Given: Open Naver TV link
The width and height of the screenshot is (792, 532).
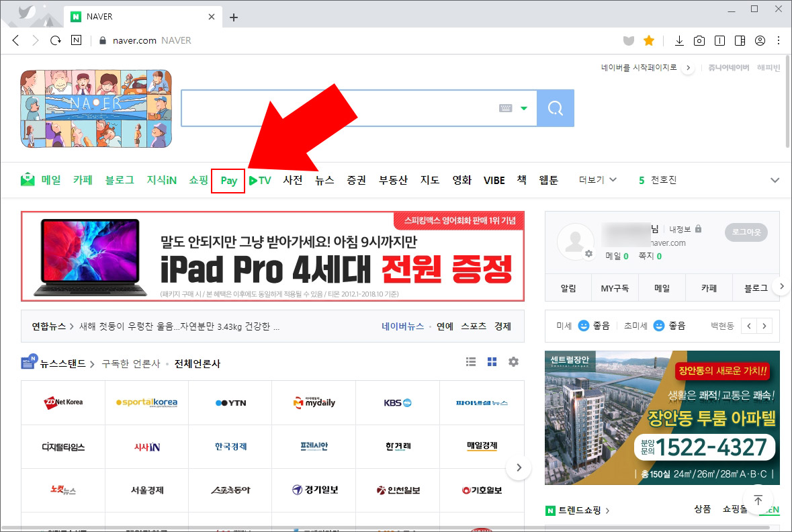Looking at the screenshot, I should tap(260, 181).
